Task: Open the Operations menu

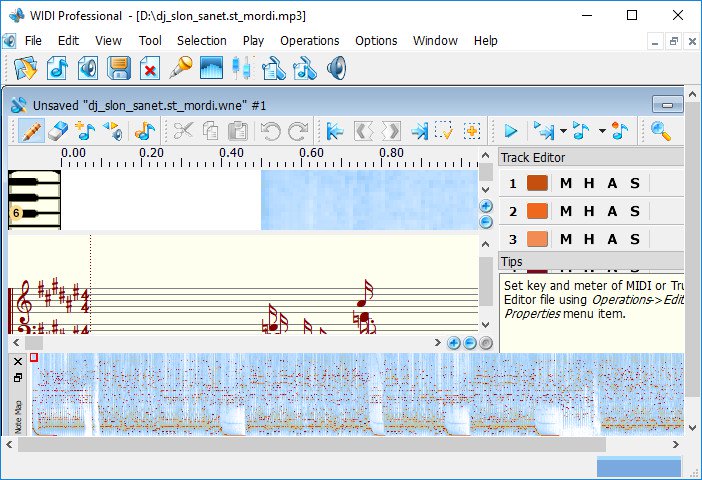Action: 309,41
